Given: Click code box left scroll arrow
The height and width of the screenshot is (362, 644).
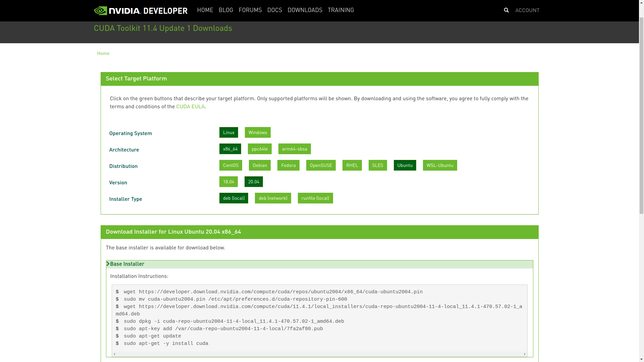Looking at the screenshot, I should click(114, 354).
